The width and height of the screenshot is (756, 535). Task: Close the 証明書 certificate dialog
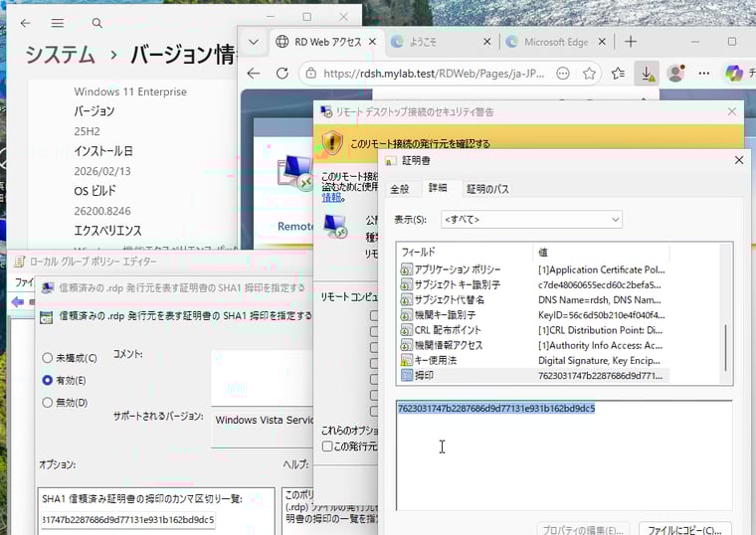tap(739, 160)
